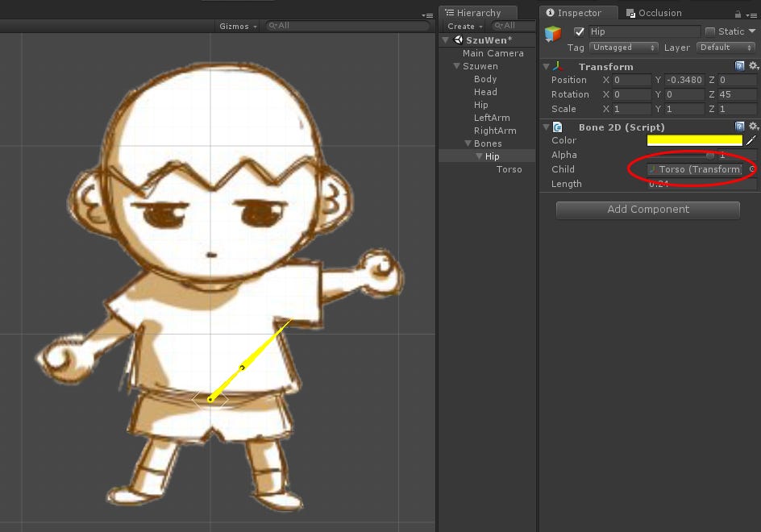Screen dimensions: 761x532
Task: Open the Layer dropdown showing Default
Action: point(724,48)
